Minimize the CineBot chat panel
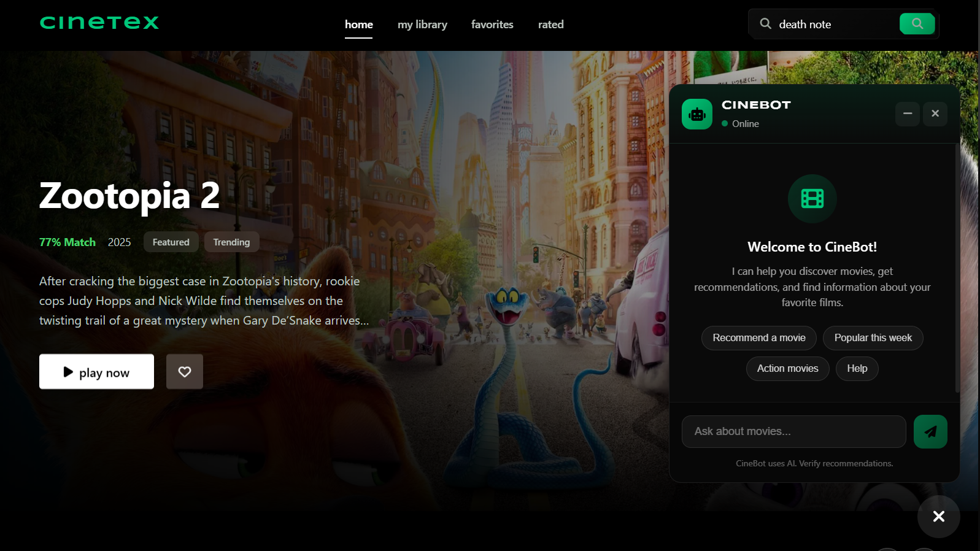The image size is (980, 551). tap(908, 114)
